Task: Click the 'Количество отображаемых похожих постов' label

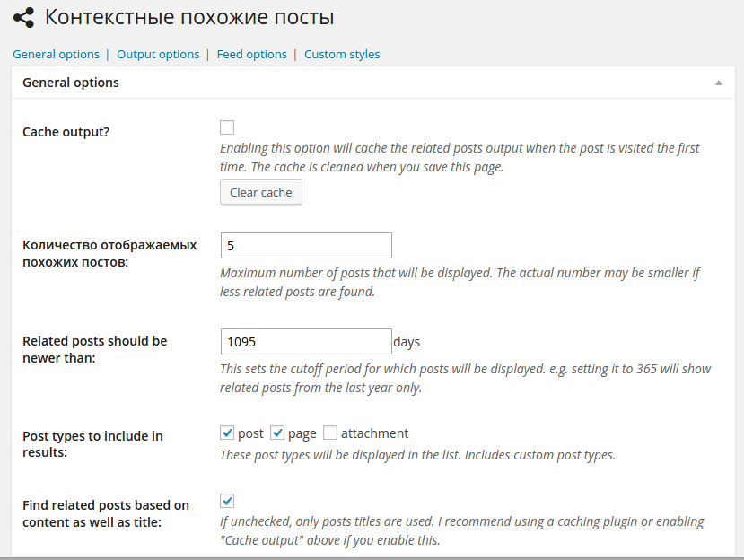Action: [x=109, y=253]
